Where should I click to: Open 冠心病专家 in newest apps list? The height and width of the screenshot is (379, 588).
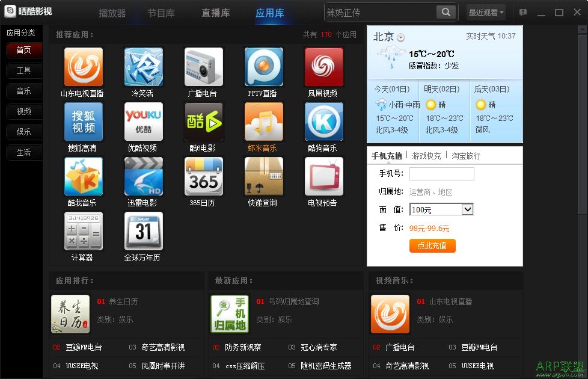(x=319, y=348)
